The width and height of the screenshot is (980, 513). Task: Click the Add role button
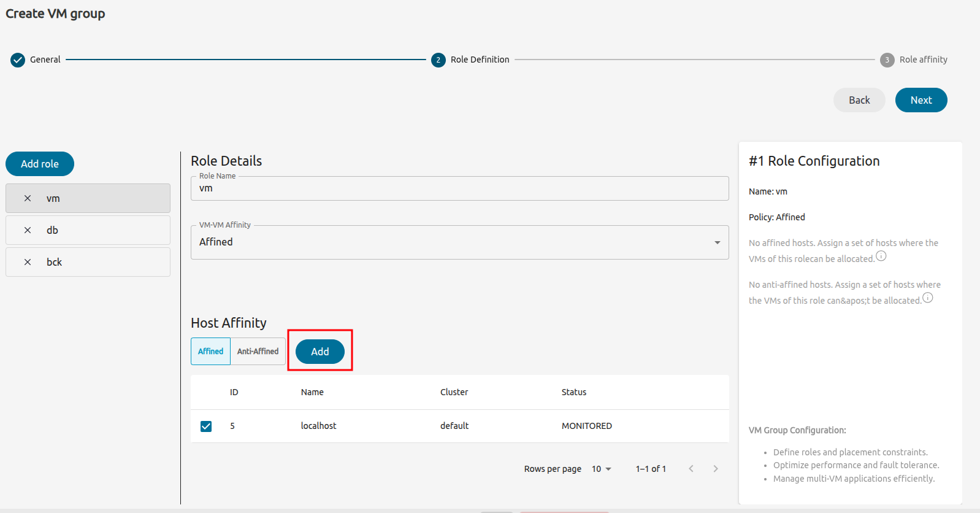pos(40,164)
